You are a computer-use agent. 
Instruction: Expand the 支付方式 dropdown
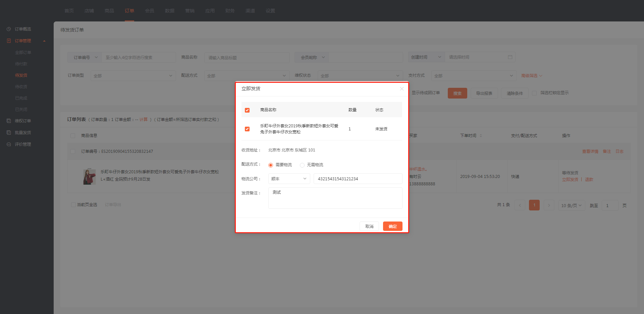[474, 76]
